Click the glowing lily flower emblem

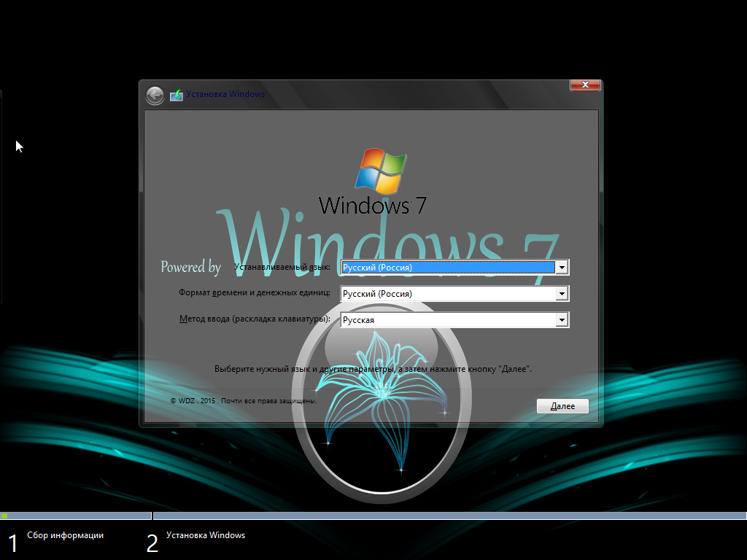[379, 394]
